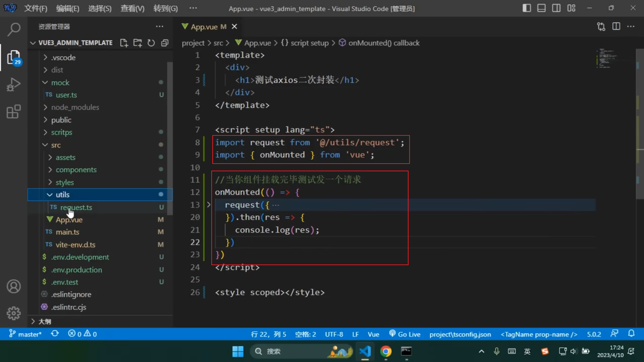Toggle primary sidebar visibility
644x362 pixels.
point(527,8)
